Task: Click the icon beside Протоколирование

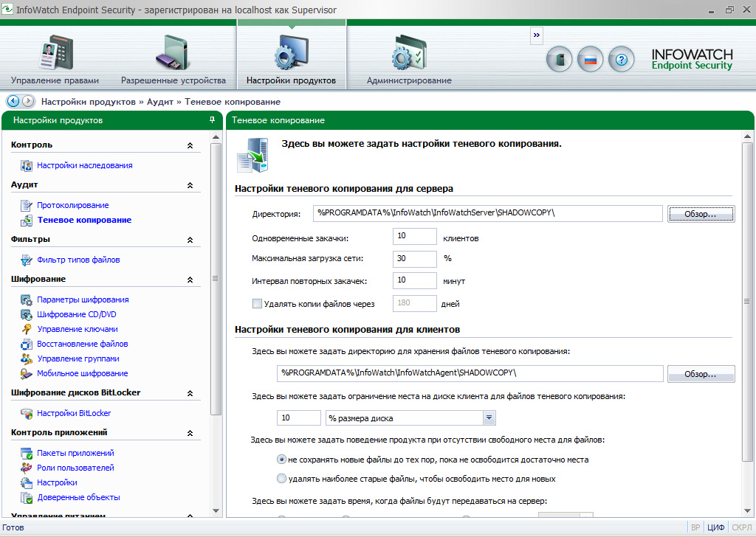Action: click(27, 206)
